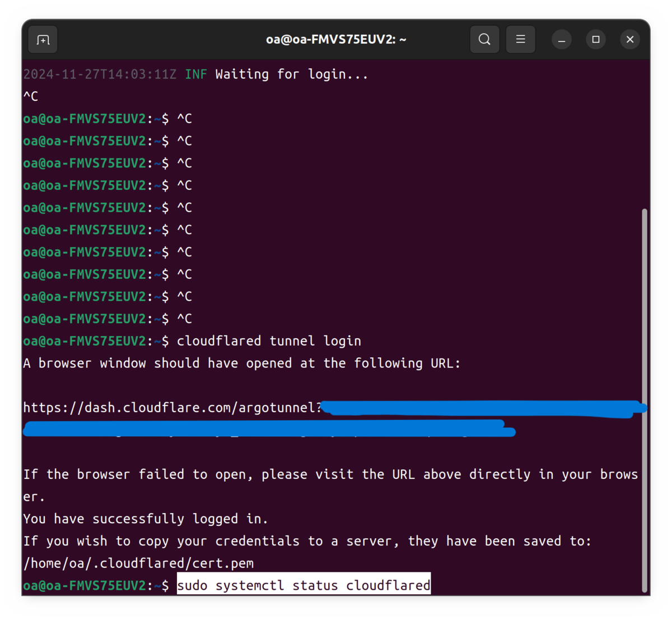Click 'You have successfully logged in.' line
The image size is (672, 620).
[x=146, y=519]
